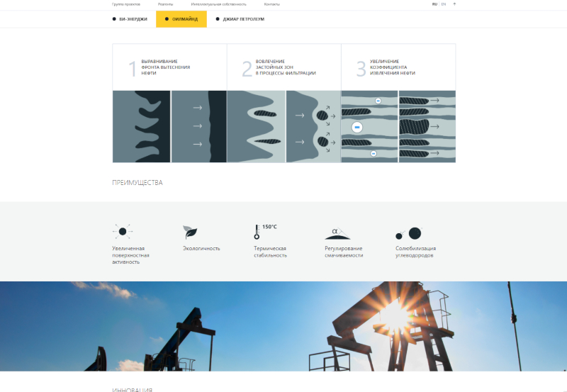Click the arrow in diagram 1 right panel
Image resolution: width=567 pixels, height=392 pixels.
pyautogui.click(x=198, y=126)
